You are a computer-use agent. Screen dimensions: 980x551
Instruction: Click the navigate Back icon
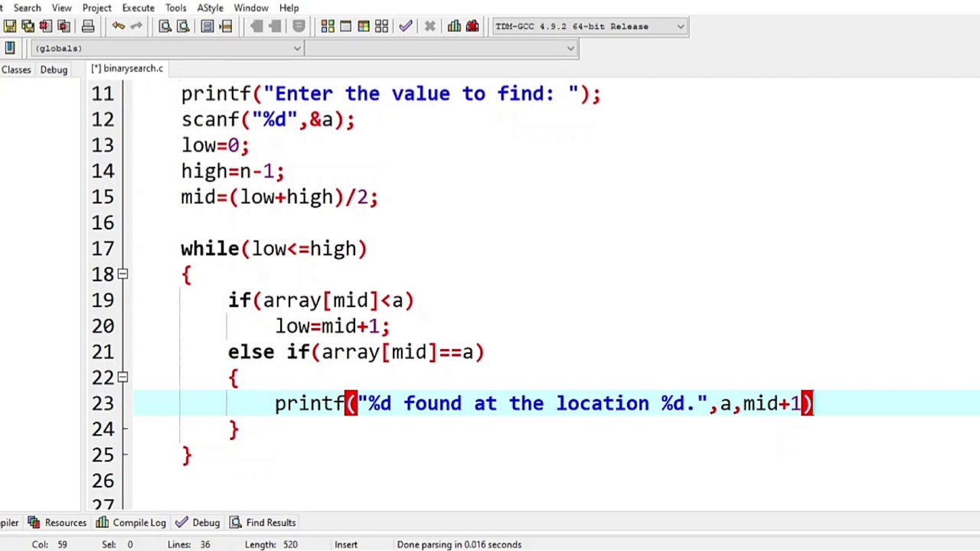pos(256,26)
